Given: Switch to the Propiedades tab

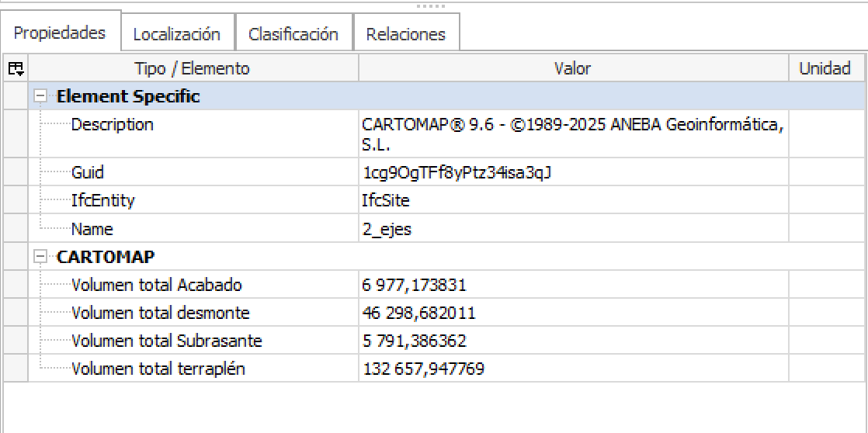Looking at the screenshot, I should 60,33.
